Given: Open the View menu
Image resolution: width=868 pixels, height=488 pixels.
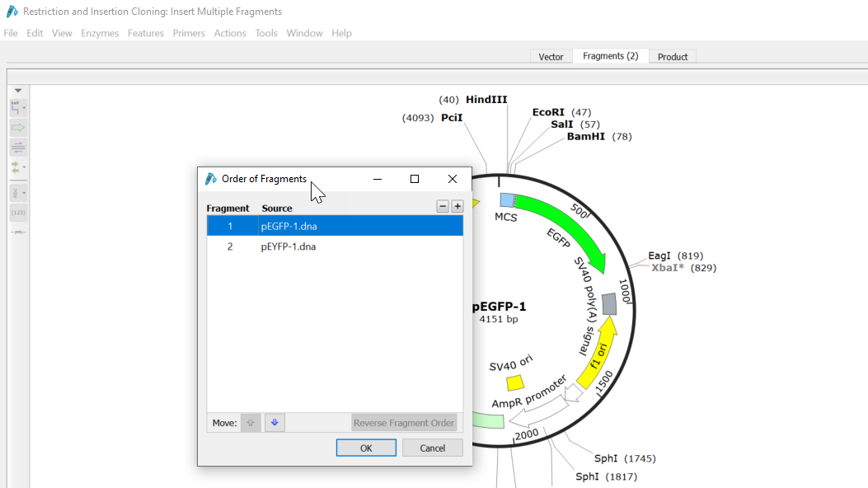Looking at the screenshot, I should pos(62,33).
